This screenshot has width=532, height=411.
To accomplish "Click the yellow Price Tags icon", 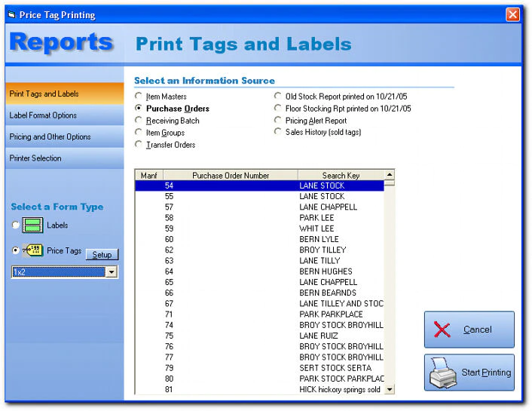I will [x=32, y=250].
